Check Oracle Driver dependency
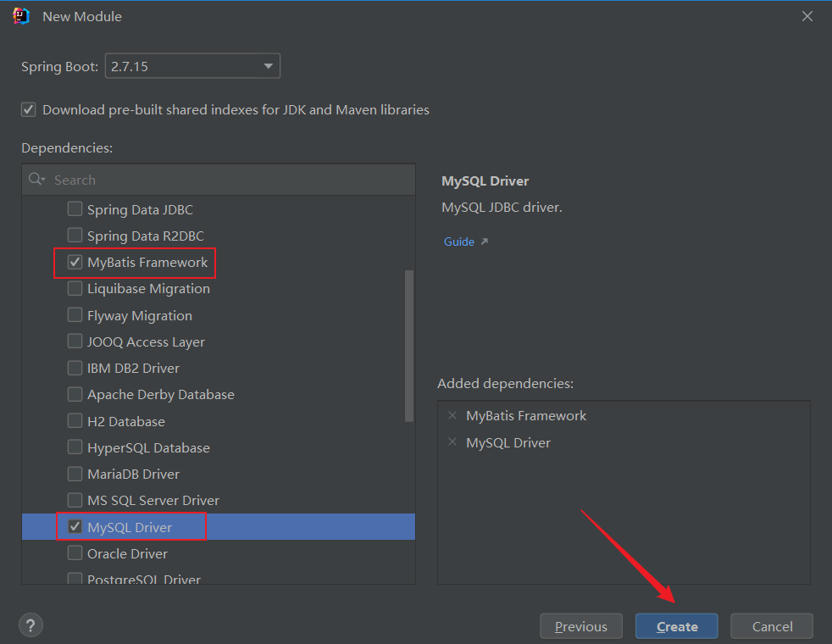This screenshot has width=832, height=644. tap(75, 553)
